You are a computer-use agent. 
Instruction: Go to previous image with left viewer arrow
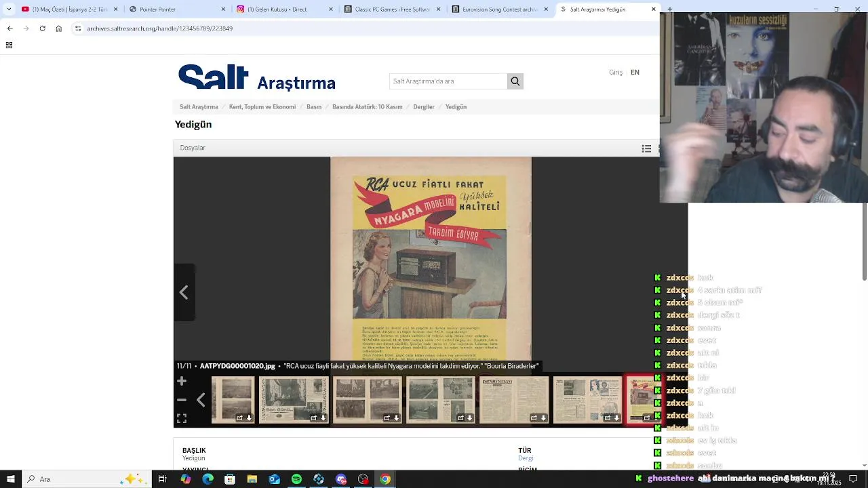click(184, 292)
